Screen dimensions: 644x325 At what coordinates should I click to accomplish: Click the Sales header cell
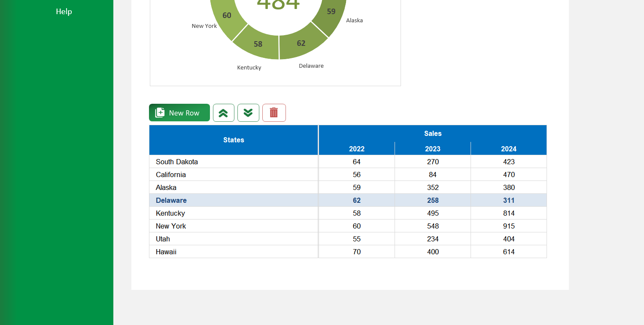click(432, 133)
